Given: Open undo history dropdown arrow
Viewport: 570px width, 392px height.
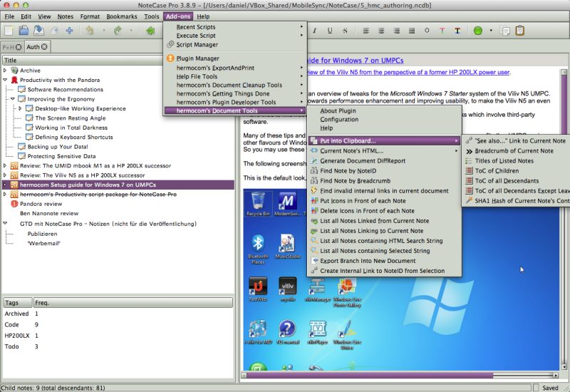Looking at the screenshot, I should point(103,31).
